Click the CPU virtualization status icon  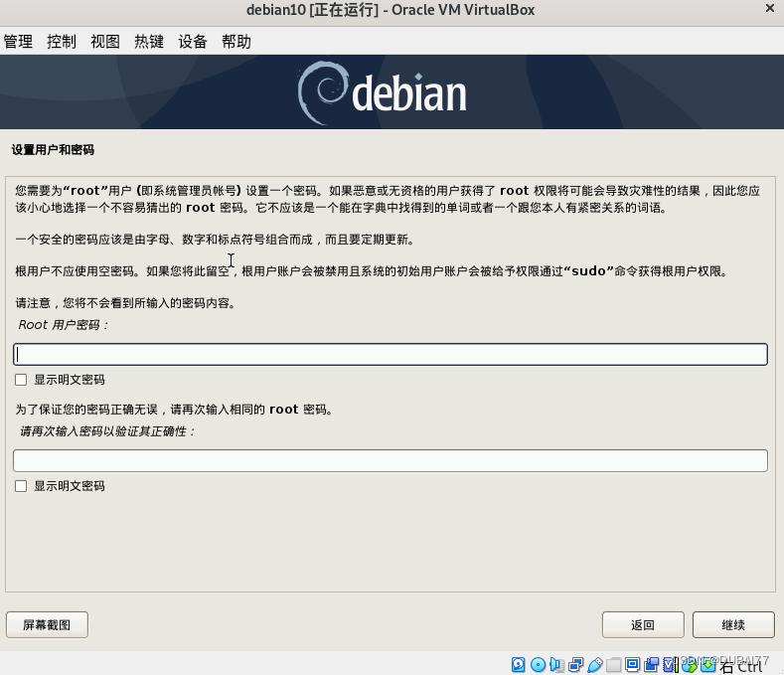coord(670,664)
